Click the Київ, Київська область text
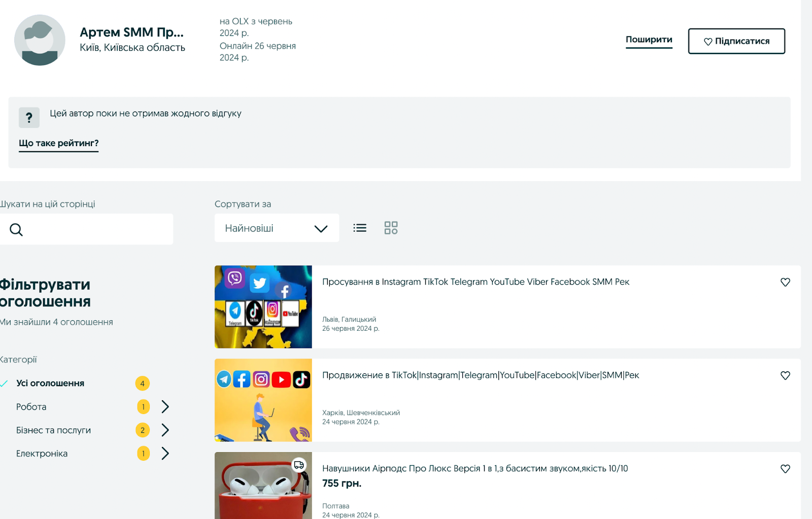The image size is (812, 519). coord(132,48)
